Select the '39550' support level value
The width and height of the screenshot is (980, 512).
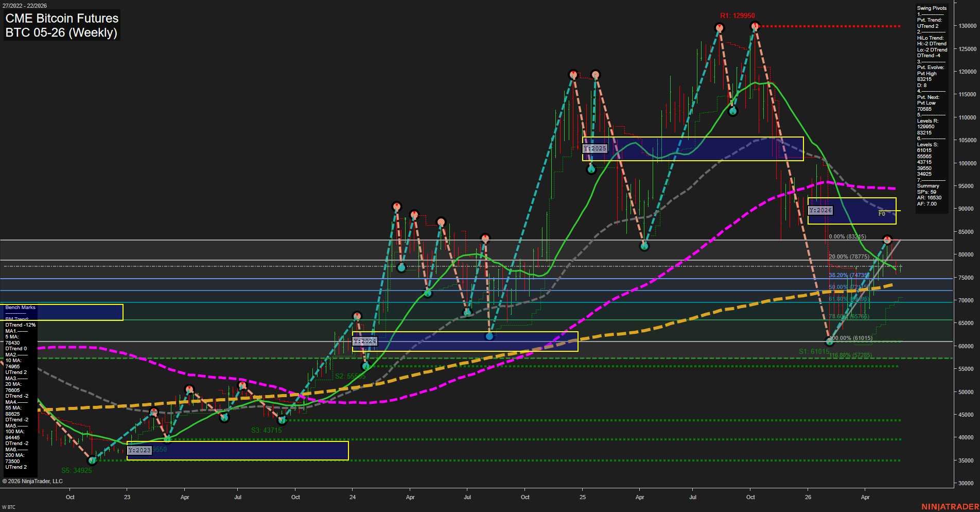click(924, 168)
